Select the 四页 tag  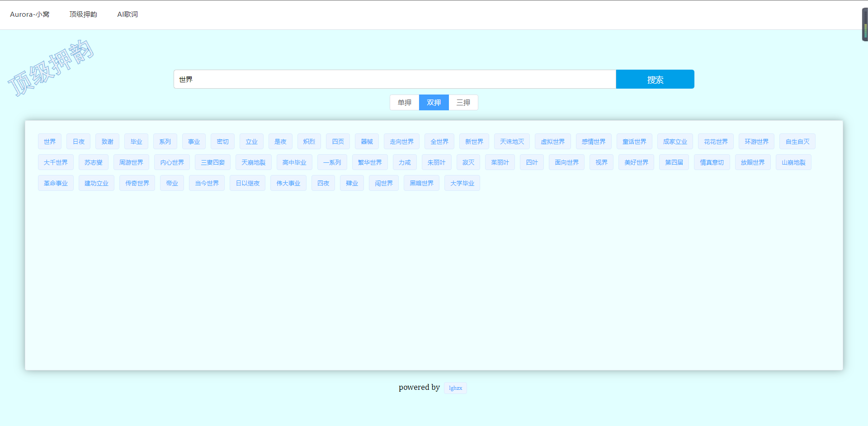point(338,142)
